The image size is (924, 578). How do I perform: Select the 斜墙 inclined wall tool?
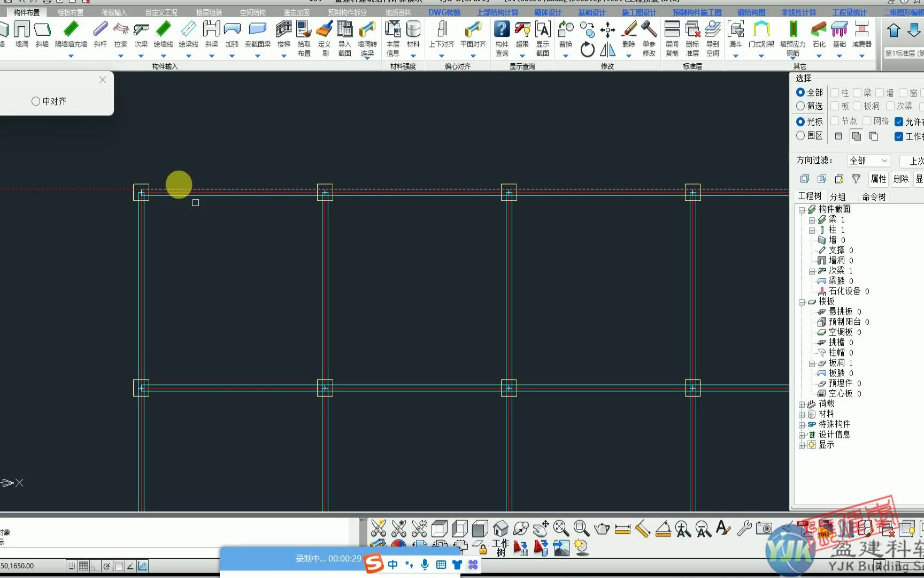42,34
